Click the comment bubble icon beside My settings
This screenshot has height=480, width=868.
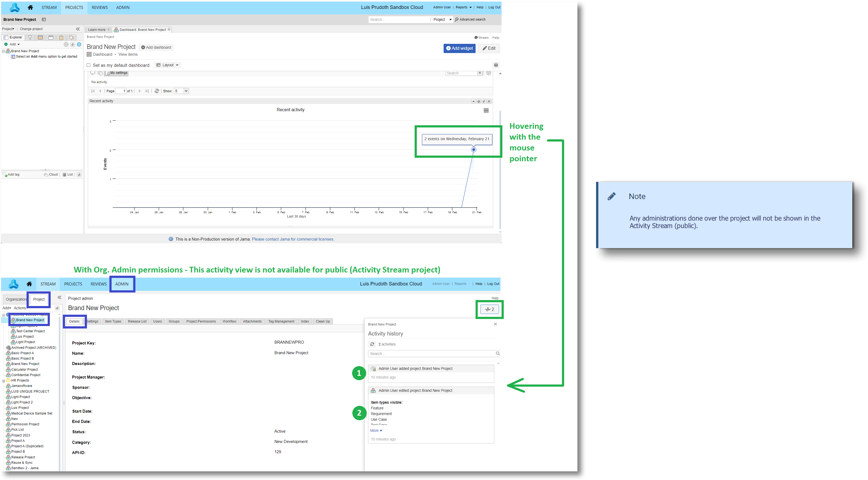tap(93, 73)
